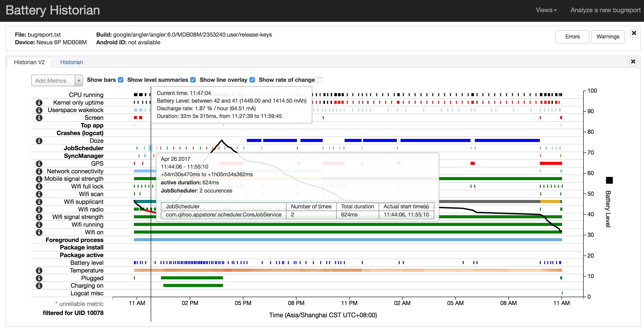Uncheck the Show bars checkbox
Image resolution: width=644 pixels, height=329 pixels.
click(x=121, y=80)
